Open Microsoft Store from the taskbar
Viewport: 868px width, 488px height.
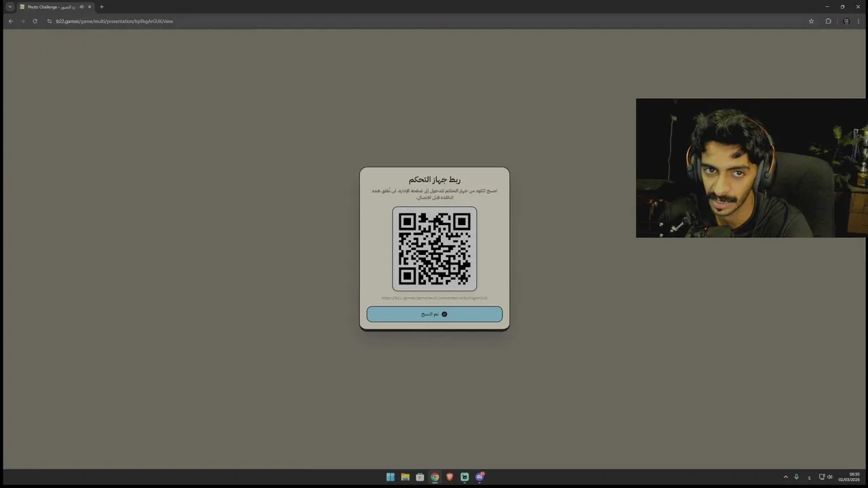tap(420, 477)
